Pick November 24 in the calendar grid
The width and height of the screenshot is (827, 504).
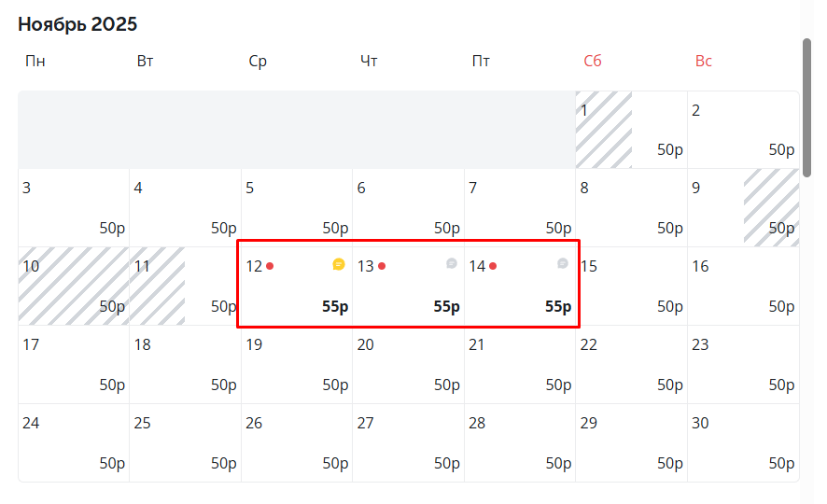click(73, 442)
